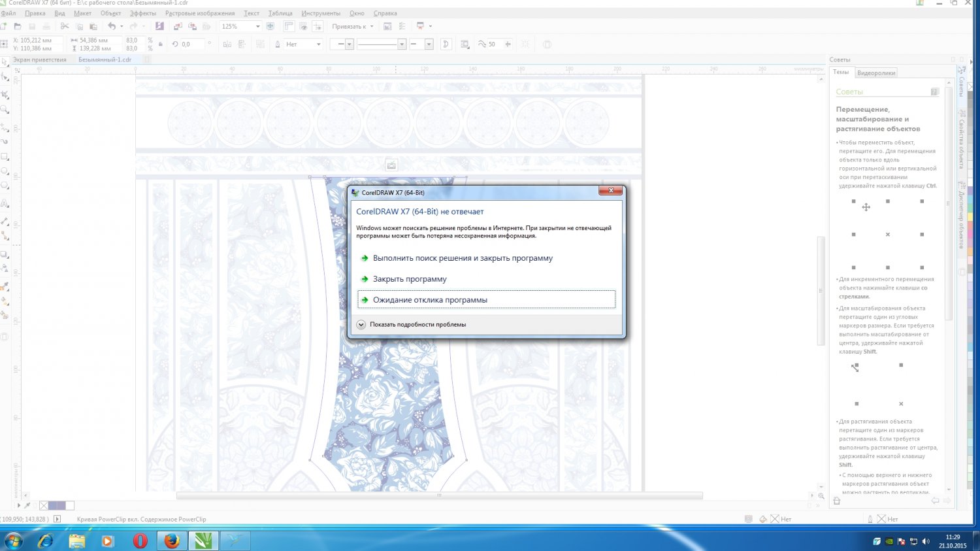Toggle Show rulers icon
This screenshot has height=551, width=980.
click(x=289, y=26)
